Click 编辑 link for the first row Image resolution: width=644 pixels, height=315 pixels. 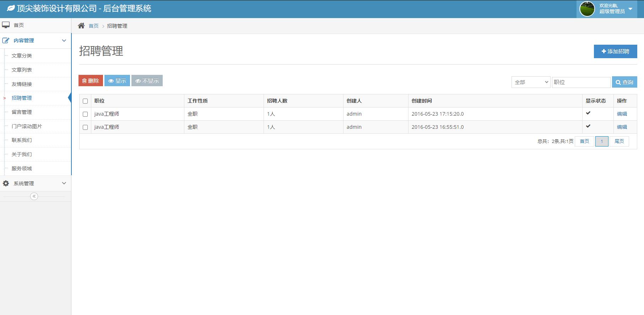coord(622,114)
